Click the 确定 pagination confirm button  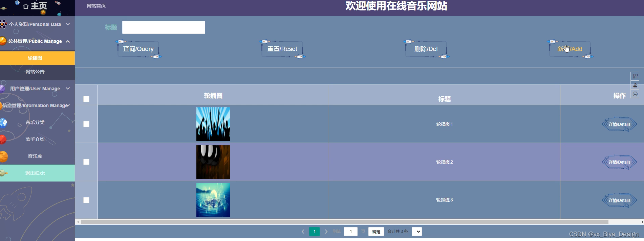[376, 232]
